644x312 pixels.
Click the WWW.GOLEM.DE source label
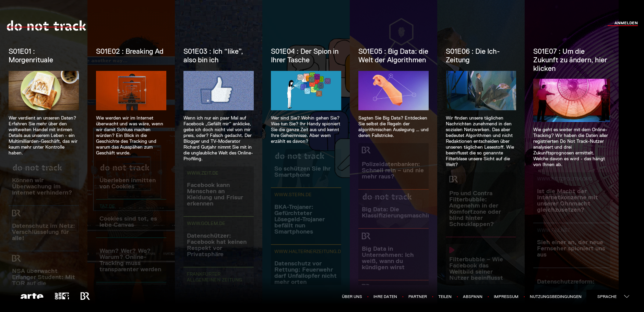coord(206,223)
